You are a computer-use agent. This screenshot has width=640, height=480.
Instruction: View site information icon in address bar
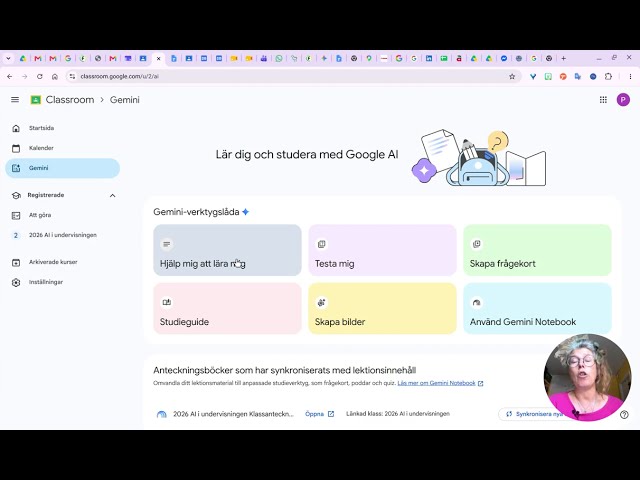72,76
